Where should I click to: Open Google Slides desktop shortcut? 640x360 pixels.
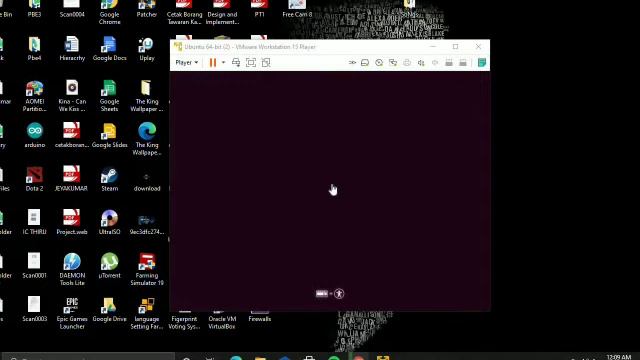click(x=109, y=136)
